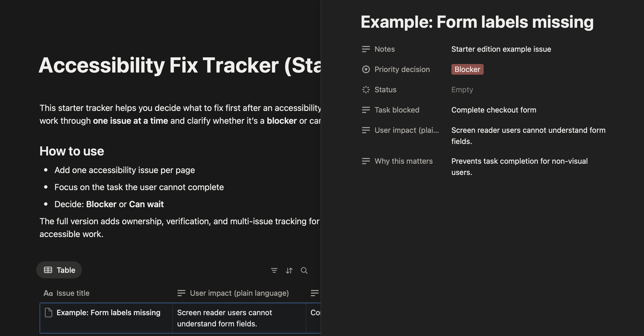Click the sort arrows icon
This screenshot has width=644, height=336.
289,270
